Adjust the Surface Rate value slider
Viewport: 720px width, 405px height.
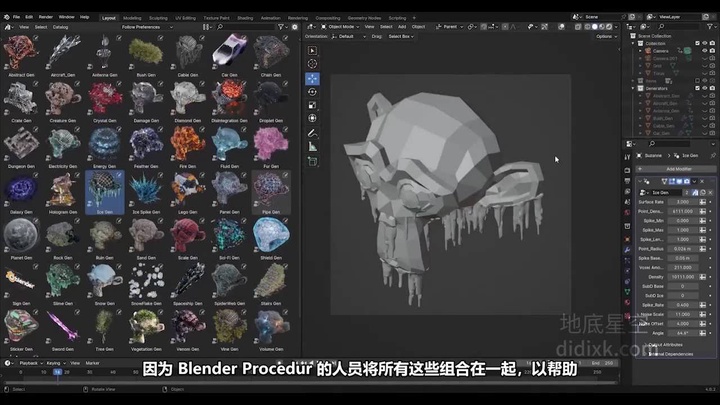(x=682, y=201)
